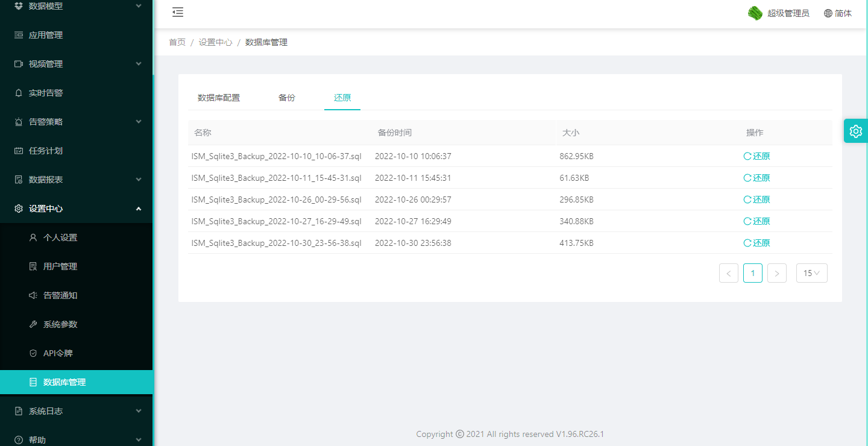Click the globe language icon
Screen dimensions: 868x446
tap(828, 13)
